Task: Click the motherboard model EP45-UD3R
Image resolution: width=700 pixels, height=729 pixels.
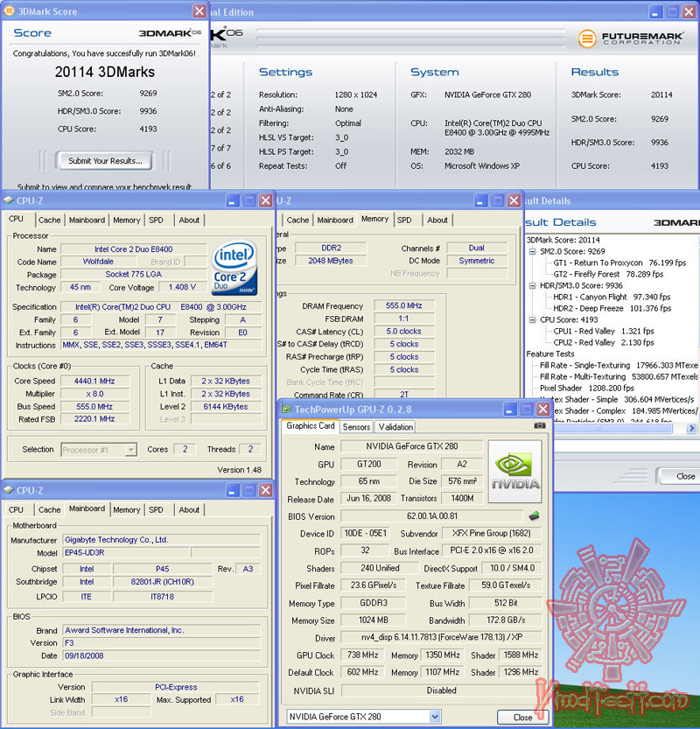Action: pos(126,553)
